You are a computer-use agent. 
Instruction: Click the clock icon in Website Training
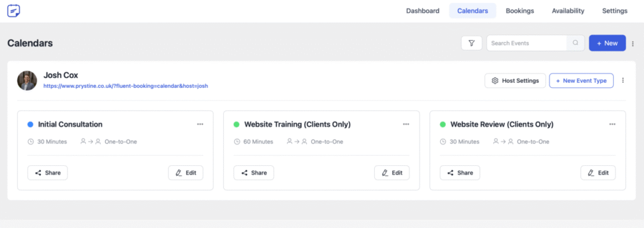tap(237, 142)
